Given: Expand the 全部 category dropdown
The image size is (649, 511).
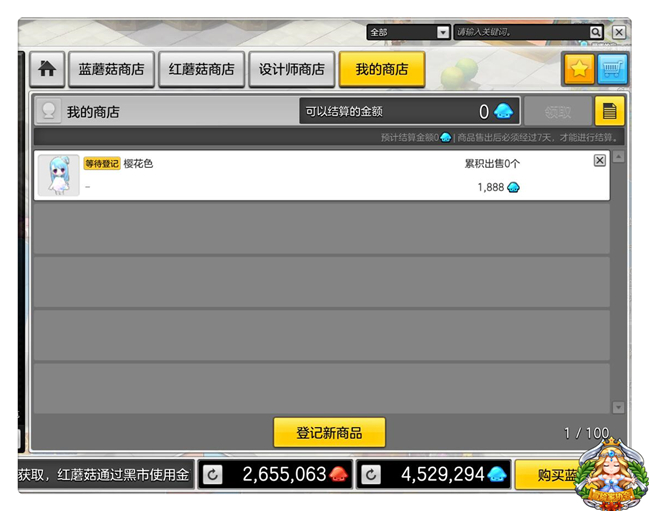Looking at the screenshot, I should (443, 32).
